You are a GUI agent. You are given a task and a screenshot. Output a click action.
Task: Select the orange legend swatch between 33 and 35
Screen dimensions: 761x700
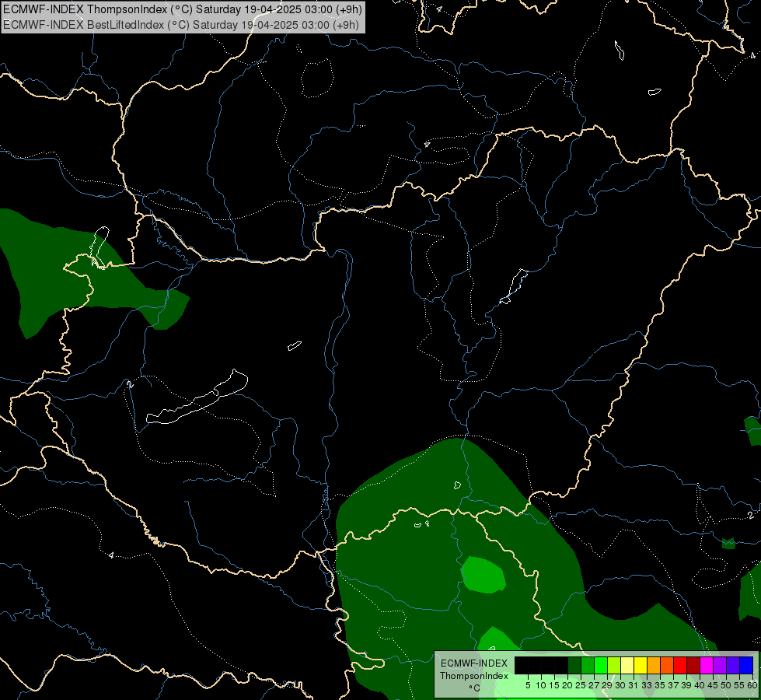(x=654, y=665)
